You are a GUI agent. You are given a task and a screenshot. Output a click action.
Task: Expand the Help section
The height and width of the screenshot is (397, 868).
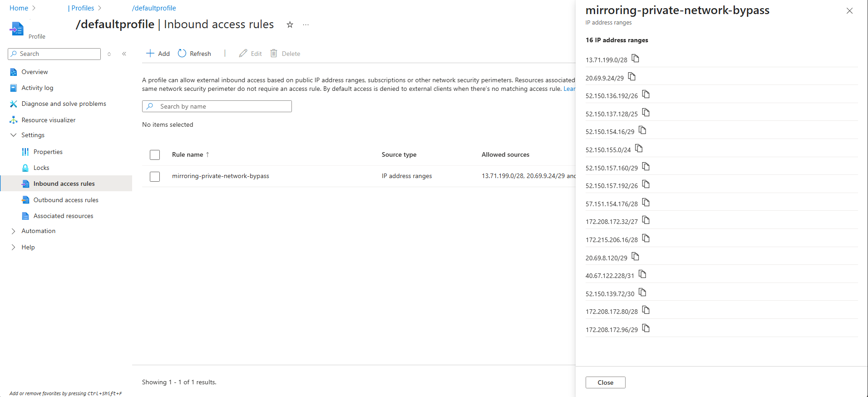coord(13,247)
